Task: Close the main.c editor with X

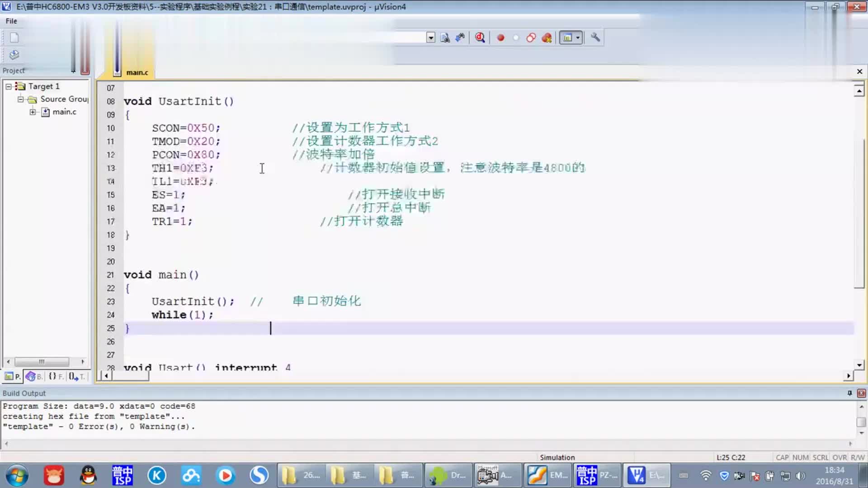Action: pos(859,71)
